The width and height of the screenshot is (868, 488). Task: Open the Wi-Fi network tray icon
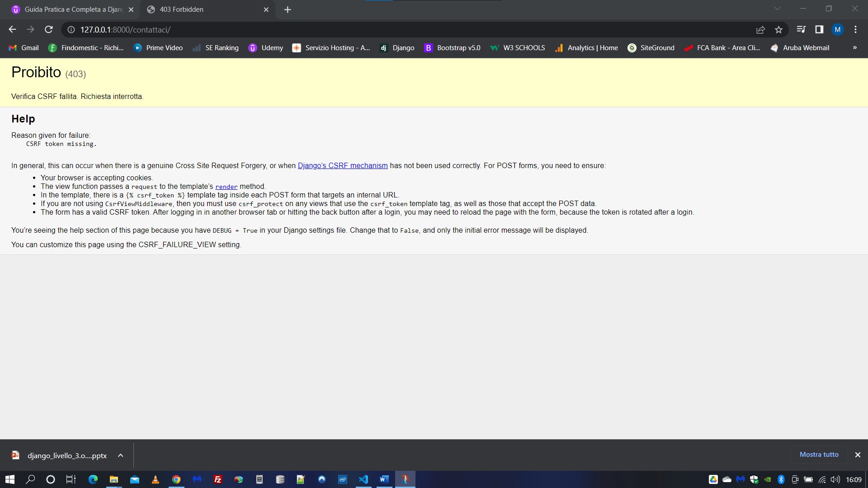click(x=822, y=479)
